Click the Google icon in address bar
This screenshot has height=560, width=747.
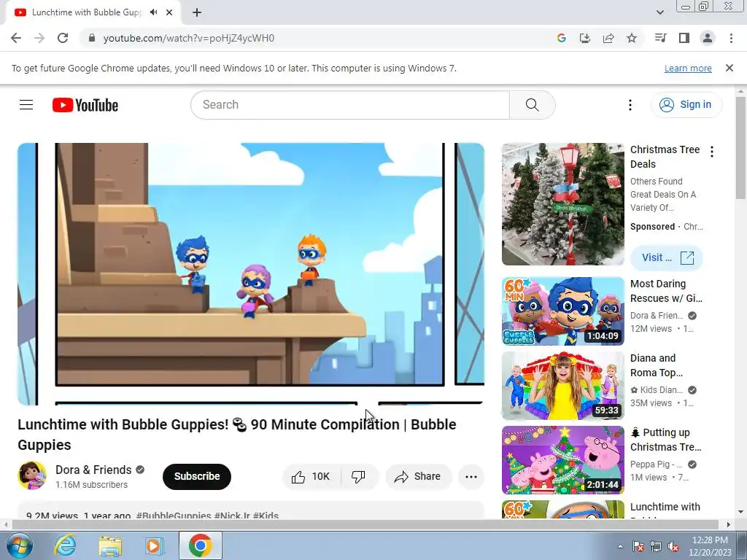pyautogui.click(x=562, y=38)
